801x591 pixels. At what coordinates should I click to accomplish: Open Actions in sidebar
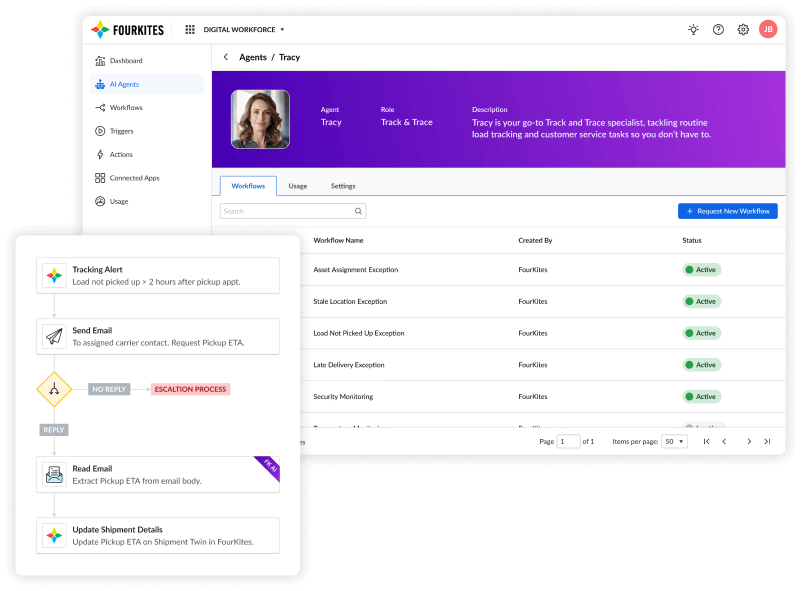[x=147, y=155]
